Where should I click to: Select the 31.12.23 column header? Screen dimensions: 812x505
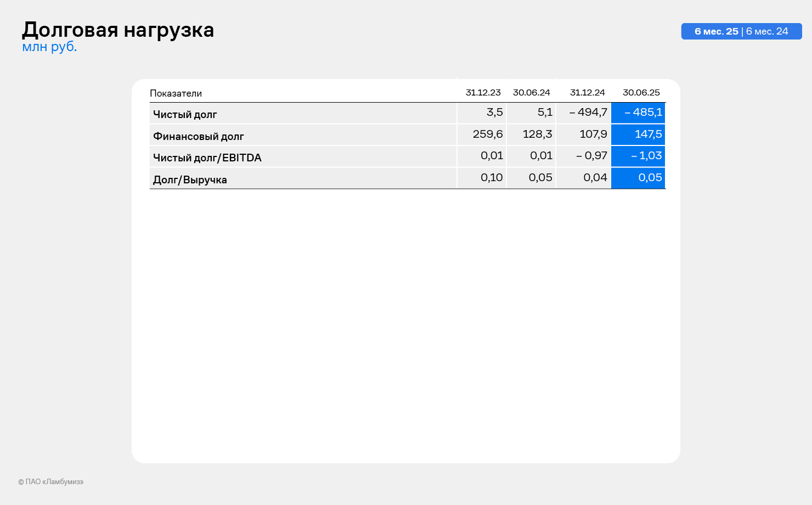coord(483,93)
